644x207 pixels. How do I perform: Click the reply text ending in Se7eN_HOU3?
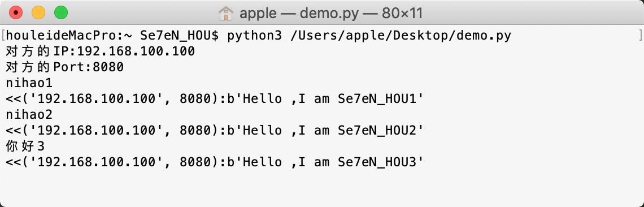pos(215,162)
